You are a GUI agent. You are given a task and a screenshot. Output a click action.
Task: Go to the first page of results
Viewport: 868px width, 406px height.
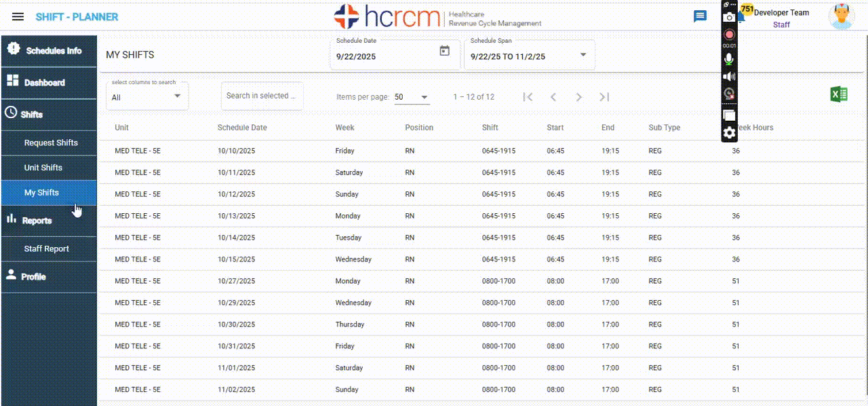coord(528,97)
